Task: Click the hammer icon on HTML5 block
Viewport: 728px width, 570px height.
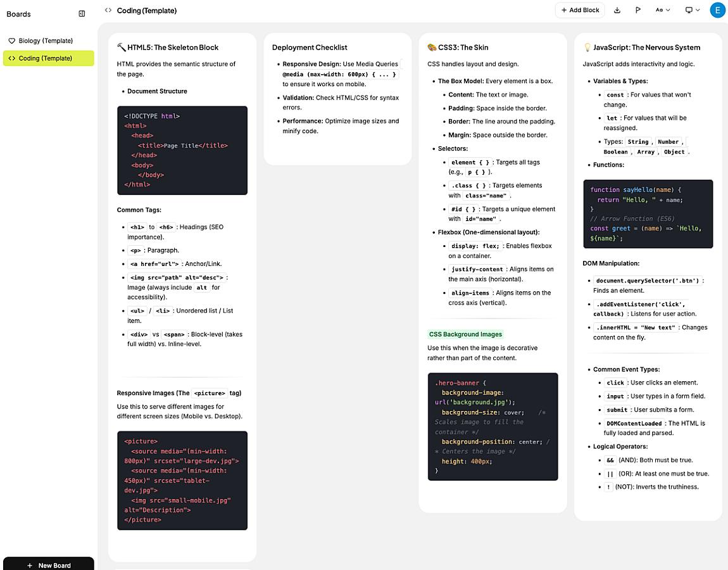Action: click(121, 47)
